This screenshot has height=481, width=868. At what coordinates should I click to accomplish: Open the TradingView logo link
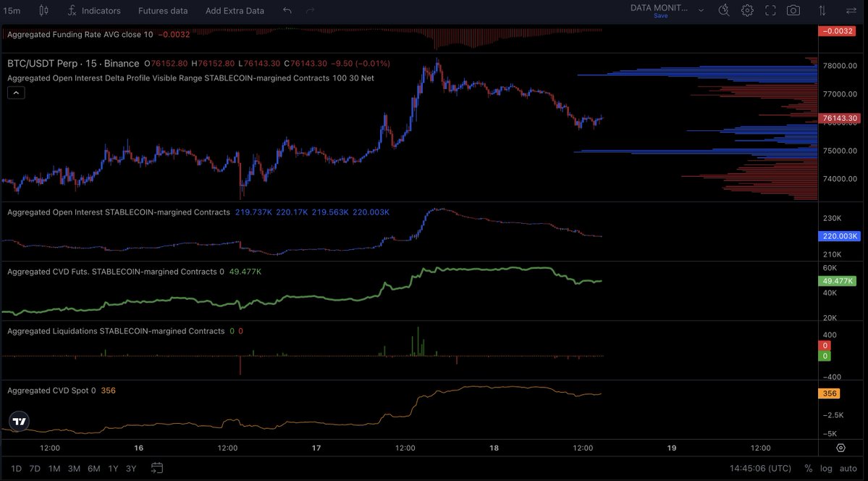pos(19,422)
